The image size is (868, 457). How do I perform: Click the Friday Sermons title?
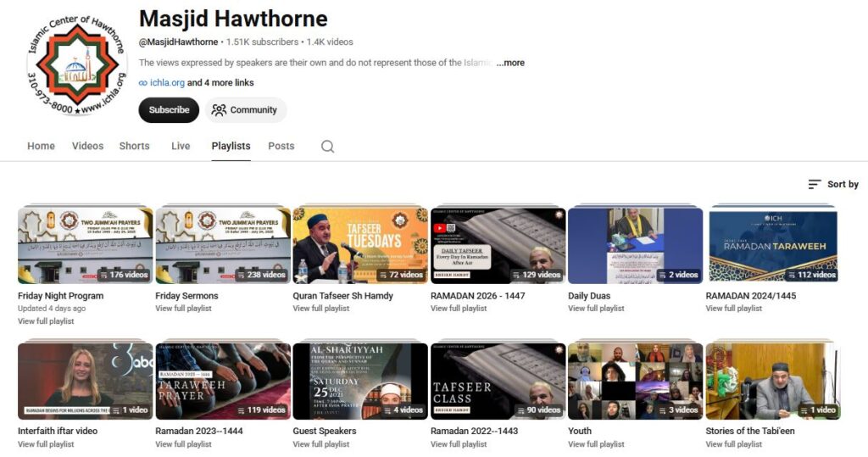186,296
